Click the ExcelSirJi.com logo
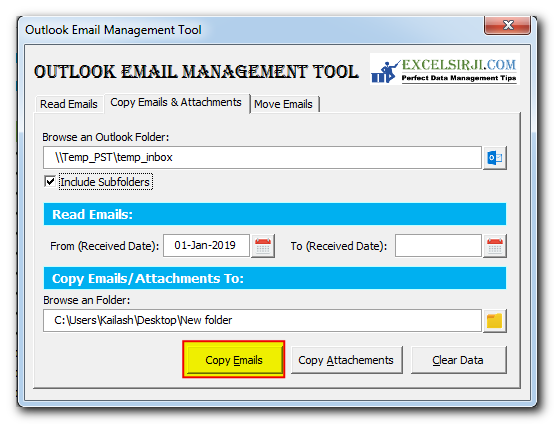The image size is (554, 424). [445, 69]
